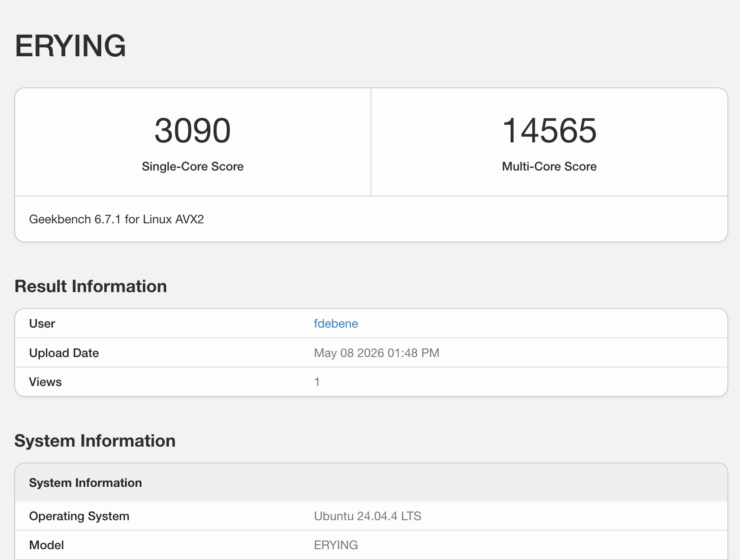This screenshot has height=560, width=740.
Task: Click the Result Information heading
Action: [91, 286]
